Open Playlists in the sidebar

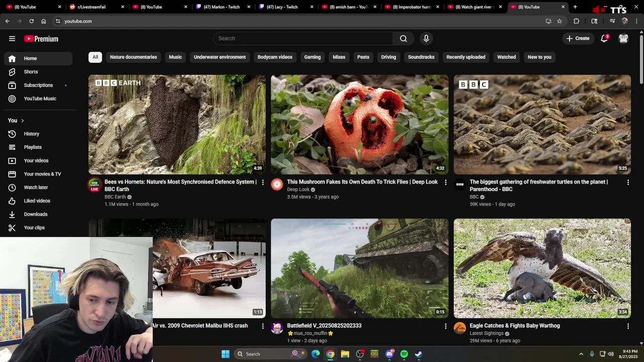click(x=38, y=147)
